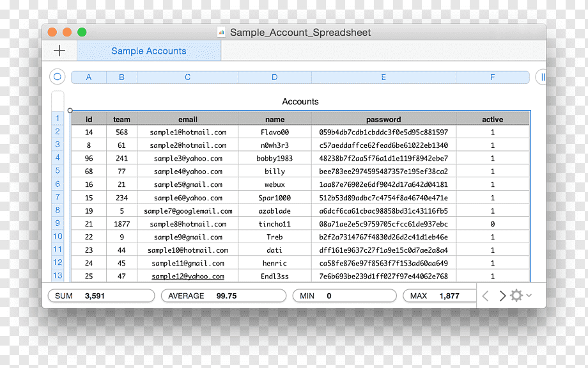Select the whole table using the circle handle

click(58, 77)
